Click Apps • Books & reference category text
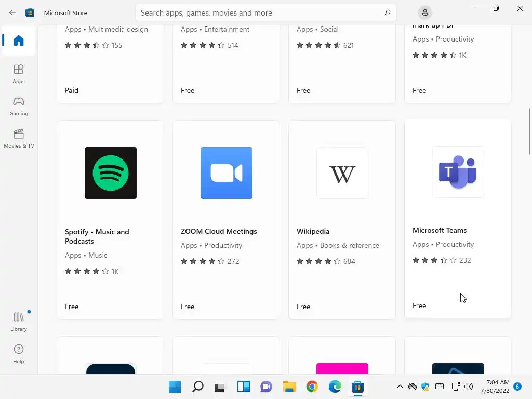The height and width of the screenshot is (399, 532). click(338, 245)
